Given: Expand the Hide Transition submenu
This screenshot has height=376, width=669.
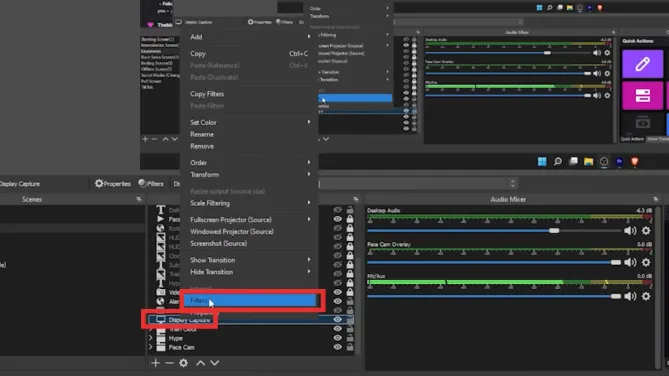Looking at the screenshot, I should [x=309, y=272].
